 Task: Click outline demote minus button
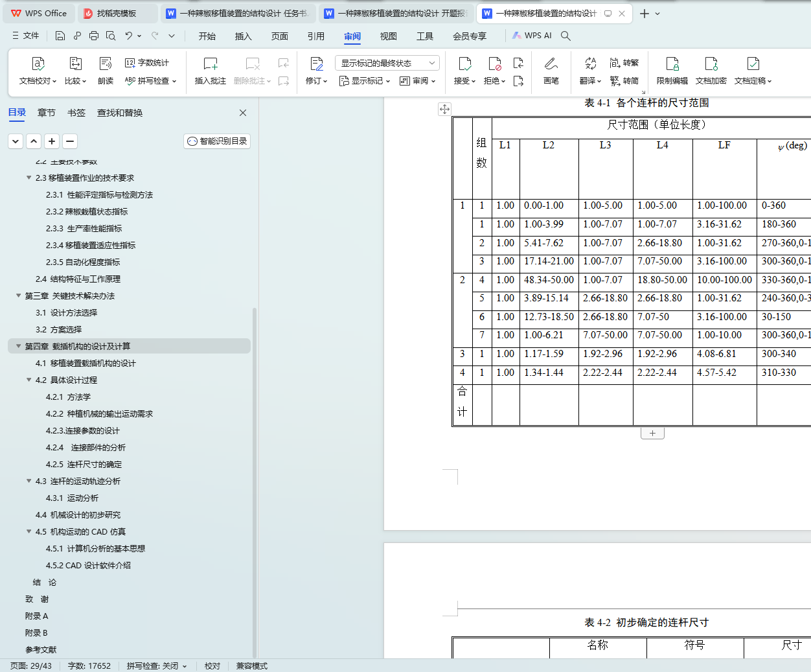(x=70, y=141)
